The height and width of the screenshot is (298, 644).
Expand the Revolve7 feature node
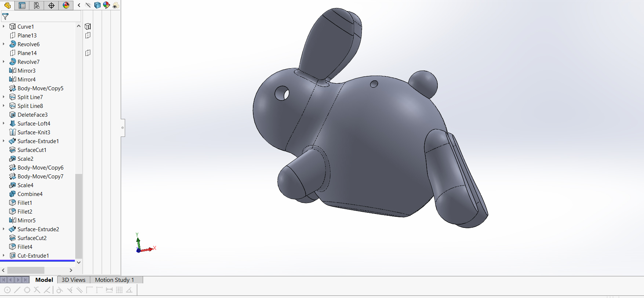(x=4, y=62)
